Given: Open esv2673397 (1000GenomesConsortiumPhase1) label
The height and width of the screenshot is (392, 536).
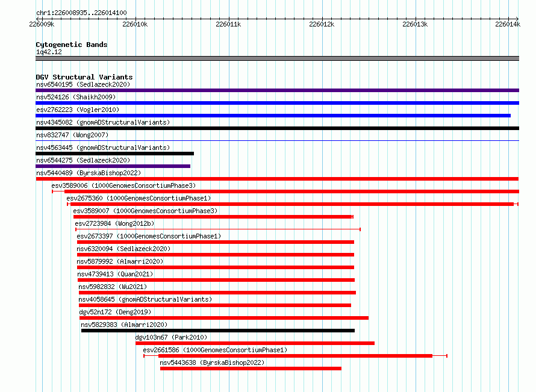Looking at the screenshot, I should click(x=149, y=236).
